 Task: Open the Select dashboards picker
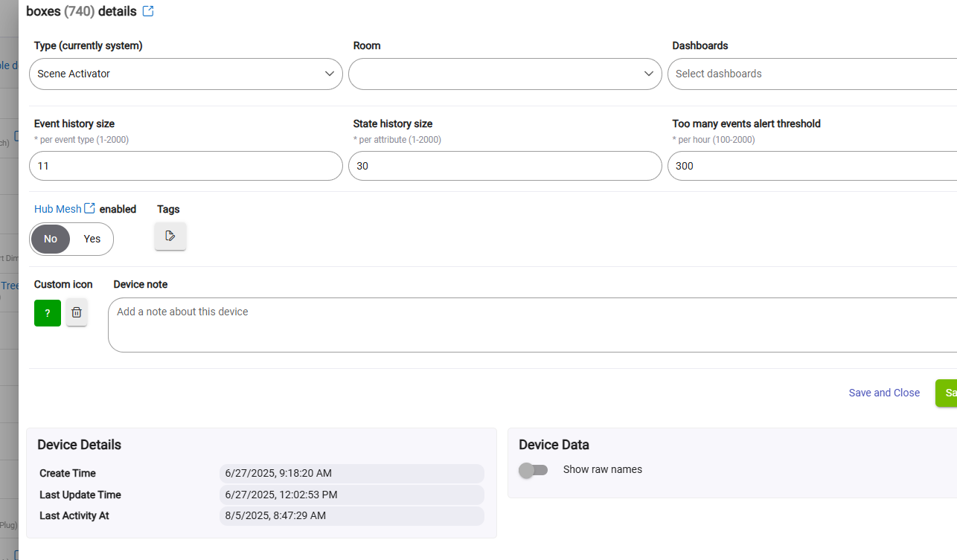811,74
